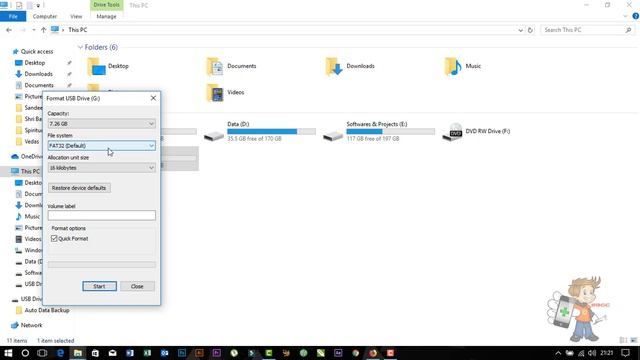Open the Music folder icon
Image resolution: width=640 pixels, height=360 pixels.
[x=453, y=67]
